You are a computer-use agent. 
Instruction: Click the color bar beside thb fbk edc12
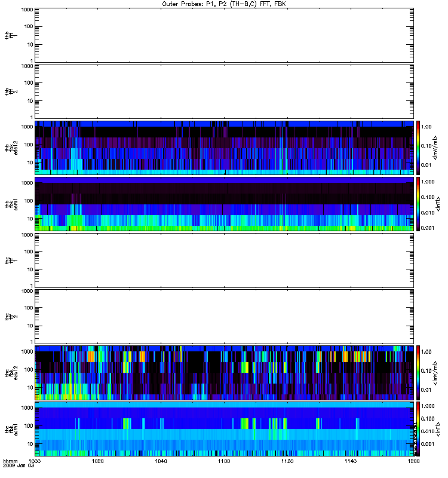tap(418, 148)
